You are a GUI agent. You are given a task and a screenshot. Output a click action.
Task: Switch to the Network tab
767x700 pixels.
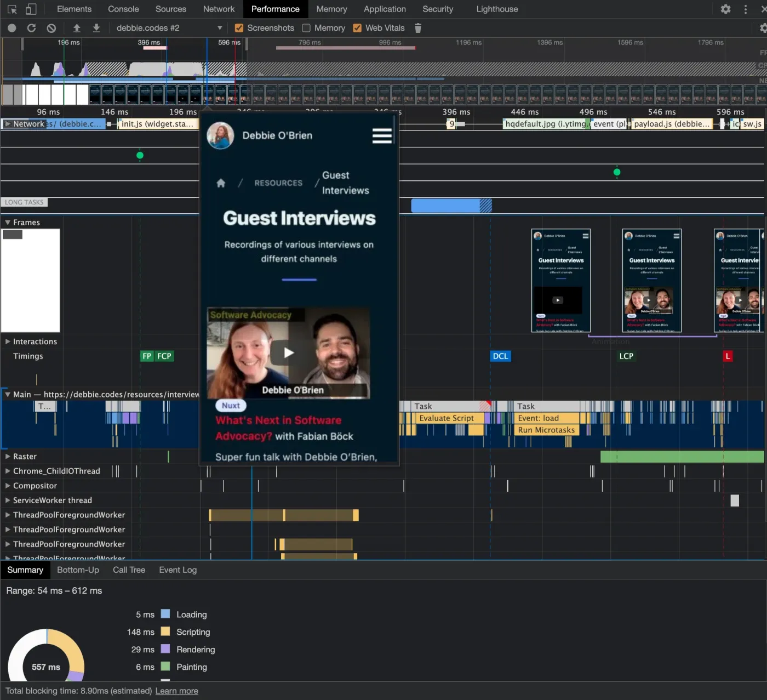219,9
